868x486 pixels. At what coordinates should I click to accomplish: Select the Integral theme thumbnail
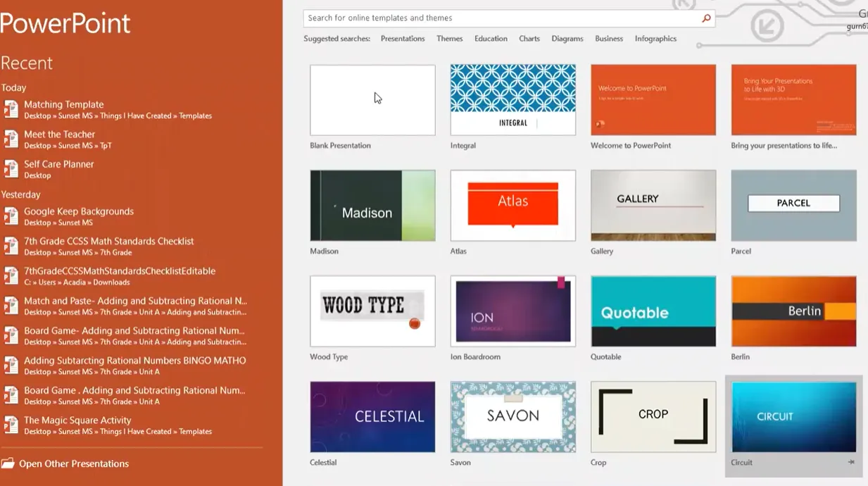(x=512, y=100)
